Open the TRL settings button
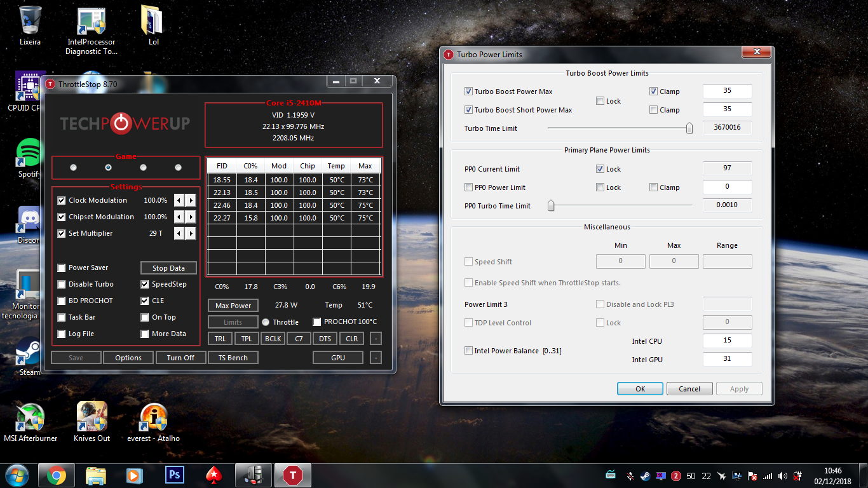868x488 pixels. click(220, 339)
